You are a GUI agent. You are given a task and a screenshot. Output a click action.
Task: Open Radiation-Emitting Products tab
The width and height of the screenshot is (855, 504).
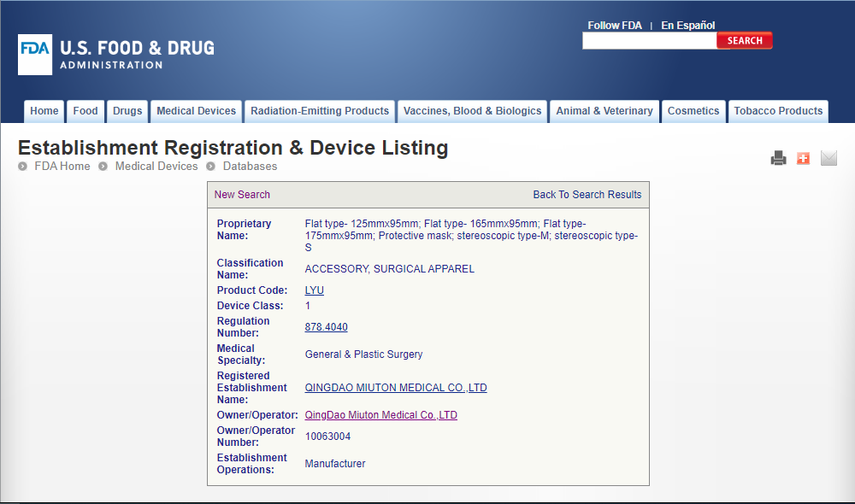click(x=320, y=111)
